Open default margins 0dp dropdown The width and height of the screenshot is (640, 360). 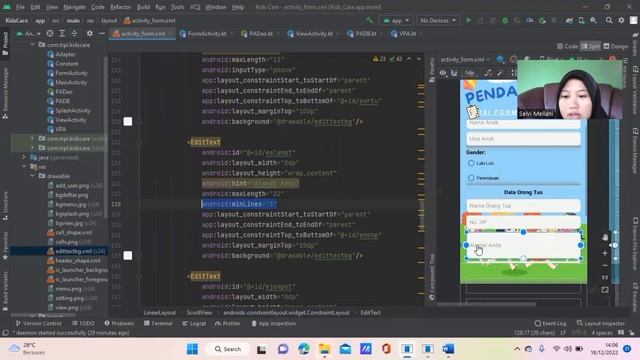tap(470, 73)
